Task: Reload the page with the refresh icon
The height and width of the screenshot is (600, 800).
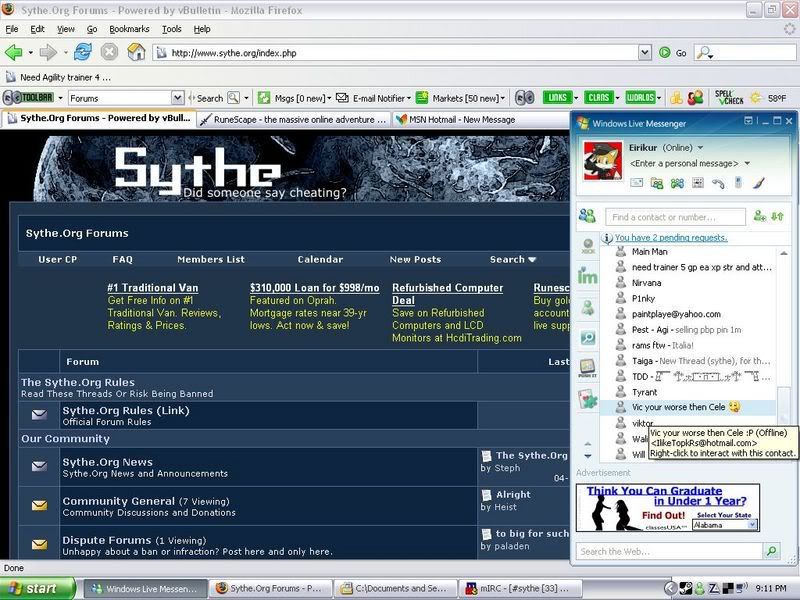Action: (x=83, y=52)
